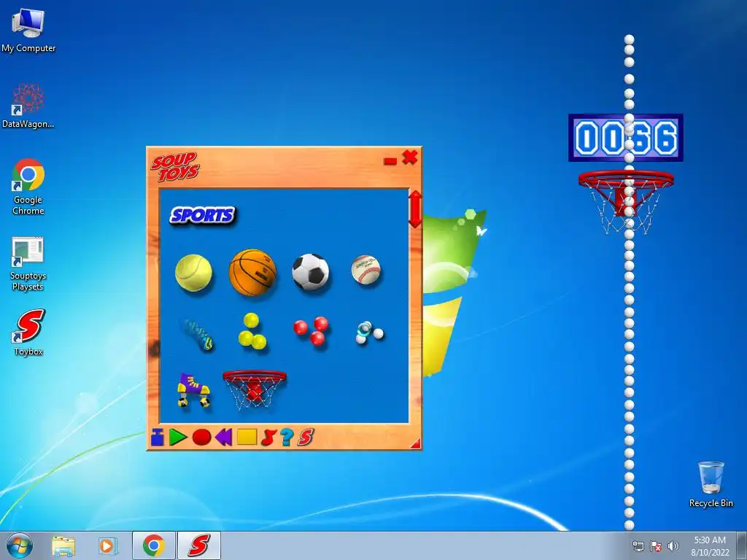Select the Recycle Bin icon
This screenshot has width=747, height=560.
(x=711, y=484)
